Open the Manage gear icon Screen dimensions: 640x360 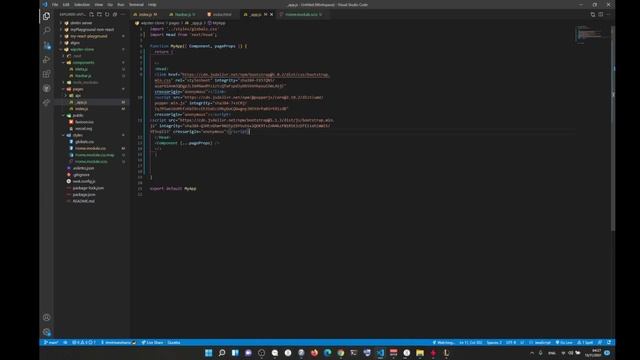[x=47, y=332]
